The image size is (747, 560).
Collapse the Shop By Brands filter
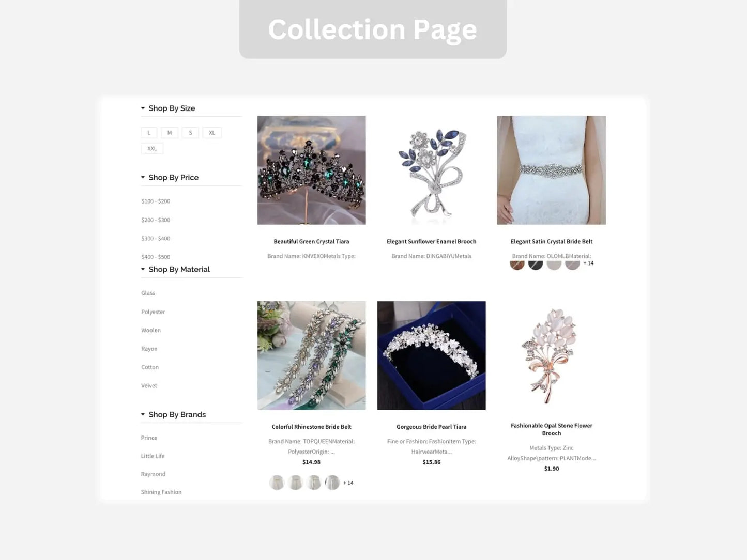click(x=173, y=414)
